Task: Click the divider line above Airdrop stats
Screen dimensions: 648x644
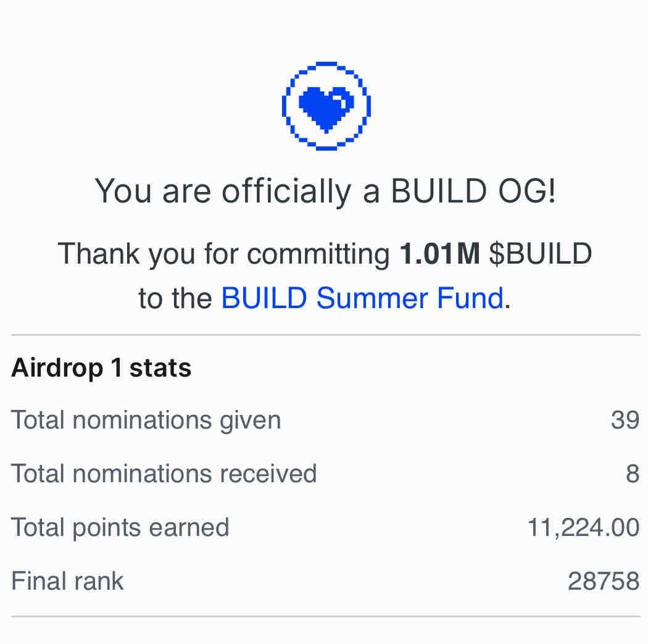Action: click(325, 335)
